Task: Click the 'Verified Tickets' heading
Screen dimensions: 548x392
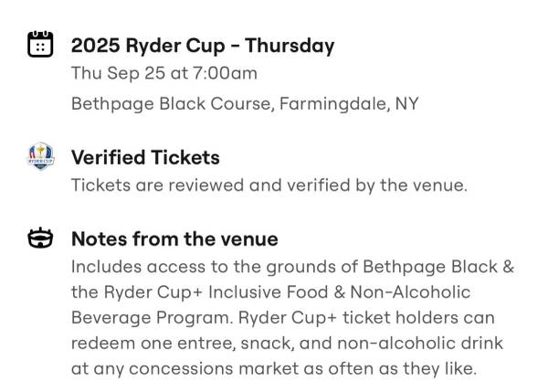Action: pyautogui.click(x=145, y=157)
